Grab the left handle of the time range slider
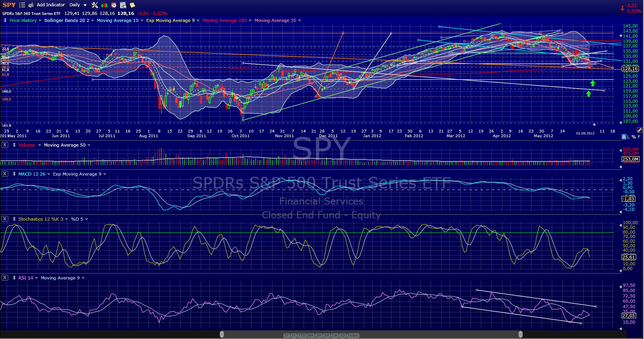644x339 pixels. point(222,334)
